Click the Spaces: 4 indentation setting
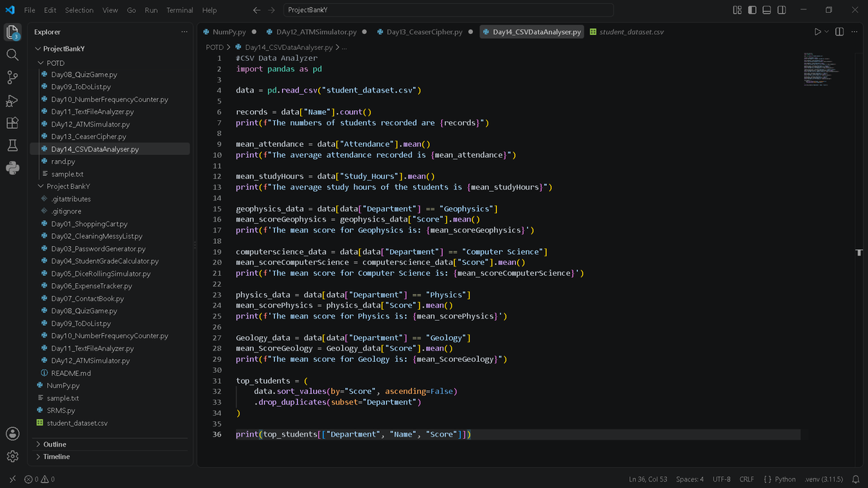The image size is (868, 488). click(x=689, y=479)
